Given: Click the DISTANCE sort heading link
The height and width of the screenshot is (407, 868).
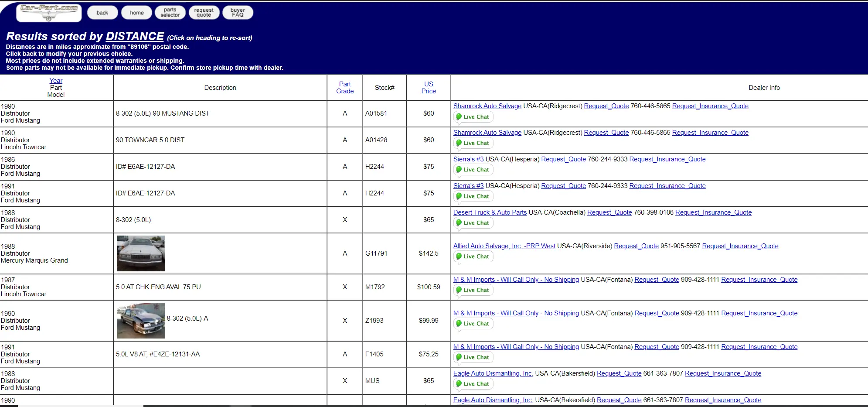Looking at the screenshot, I should tap(135, 36).
